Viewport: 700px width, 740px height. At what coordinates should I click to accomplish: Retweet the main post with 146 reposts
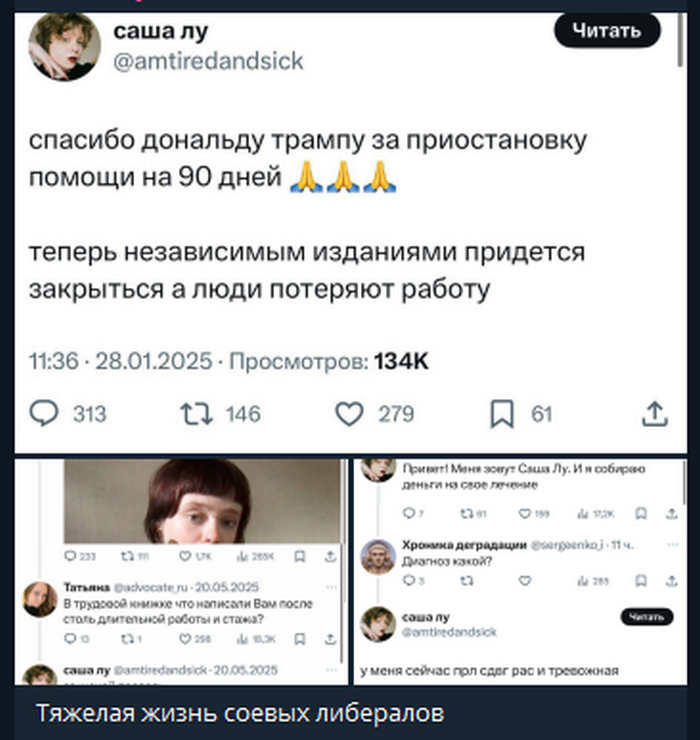point(196,414)
